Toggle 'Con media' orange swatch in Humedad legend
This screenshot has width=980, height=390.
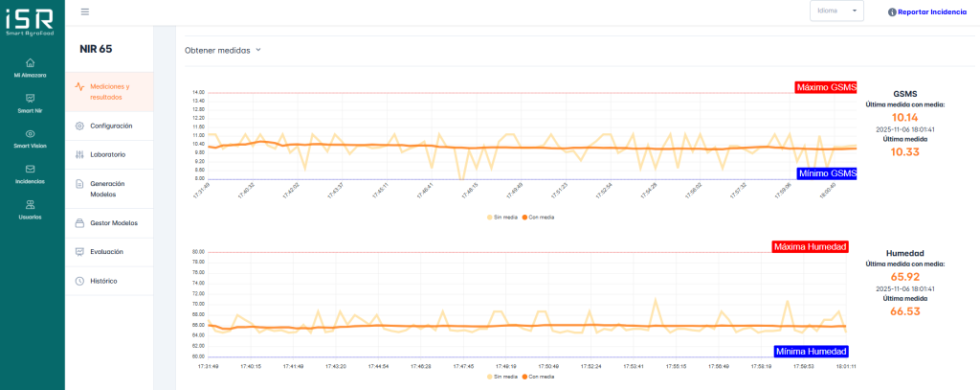point(525,376)
